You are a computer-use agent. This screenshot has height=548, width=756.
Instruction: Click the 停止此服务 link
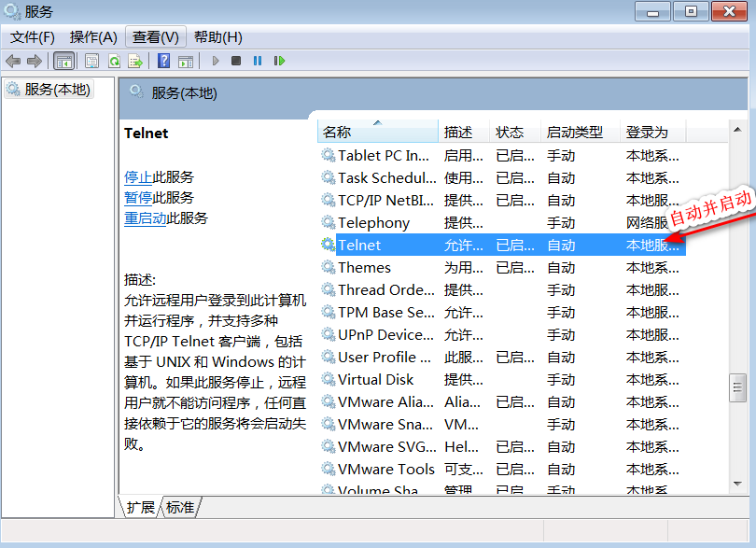137,175
